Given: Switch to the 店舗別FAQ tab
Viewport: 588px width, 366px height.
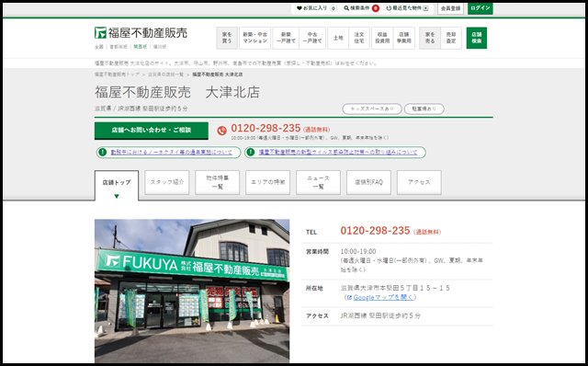Looking at the screenshot, I should pos(368,182).
